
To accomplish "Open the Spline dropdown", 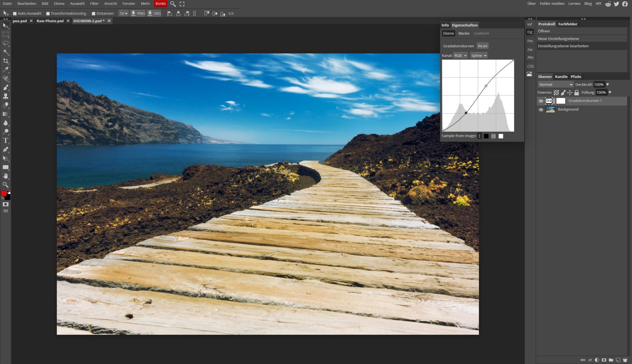I will tap(479, 55).
